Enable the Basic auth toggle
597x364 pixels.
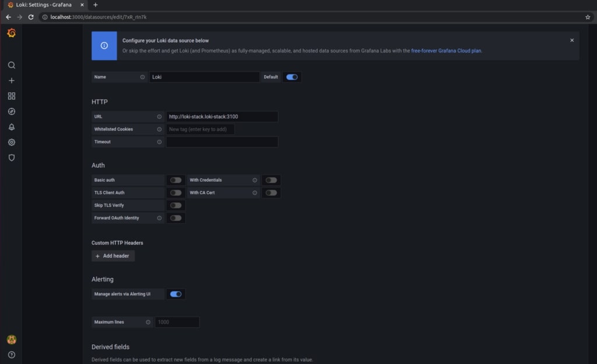pyautogui.click(x=175, y=180)
